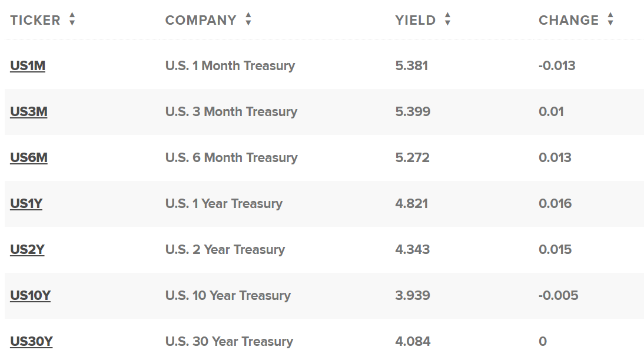Open the US30Y ticker link
This screenshot has height=363, width=644.
point(31,342)
